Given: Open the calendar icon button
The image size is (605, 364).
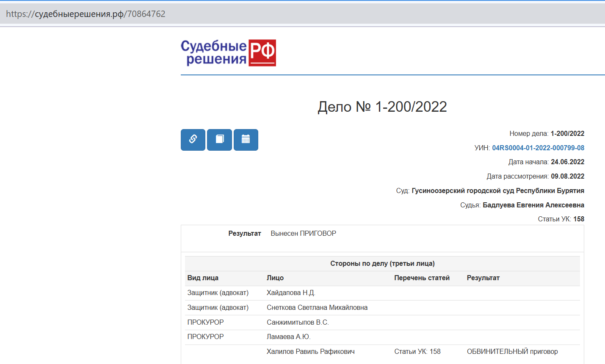Looking at the screenshot, I should [246, 140].
